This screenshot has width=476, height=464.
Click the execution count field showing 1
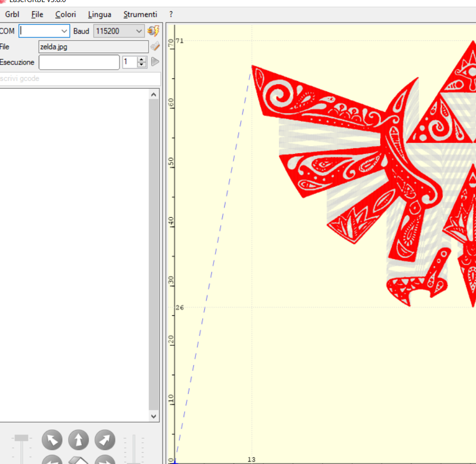[130, 62]
